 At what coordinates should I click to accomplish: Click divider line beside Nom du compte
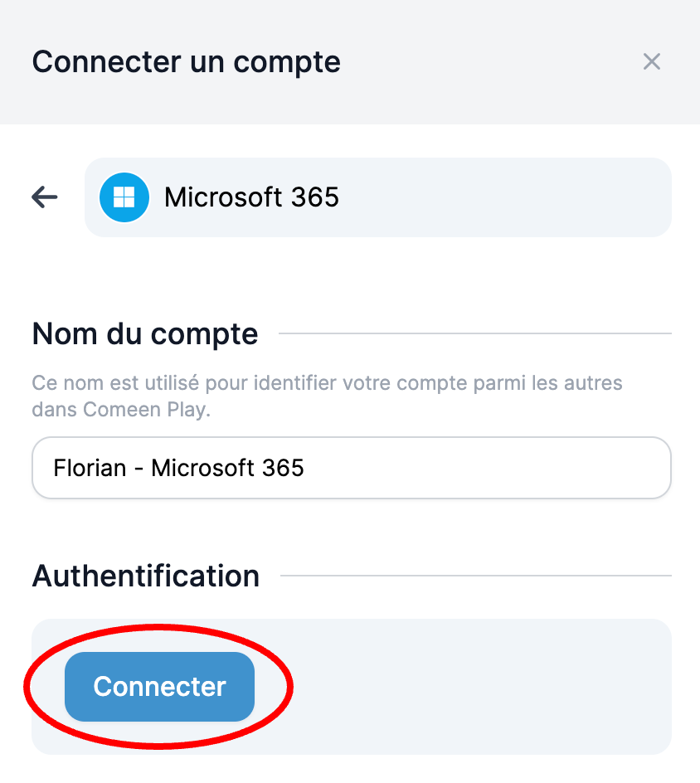tap(474, 333)
